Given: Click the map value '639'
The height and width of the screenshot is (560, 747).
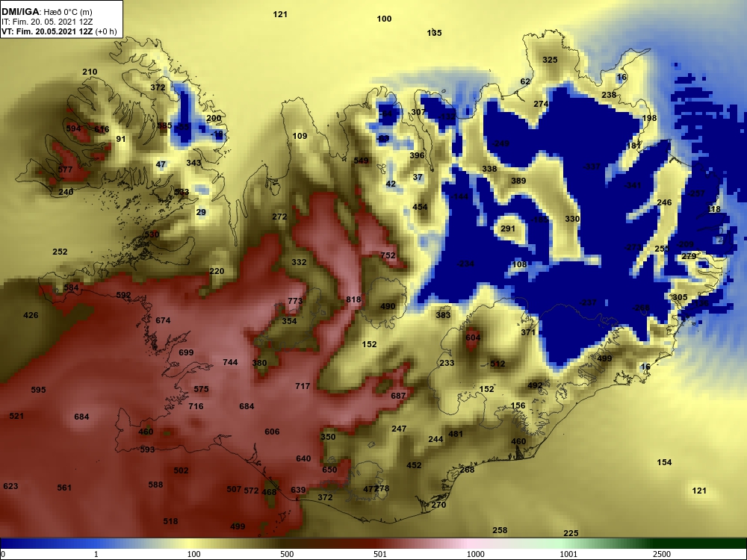Looking at the screenshot, I should point(298,490).
